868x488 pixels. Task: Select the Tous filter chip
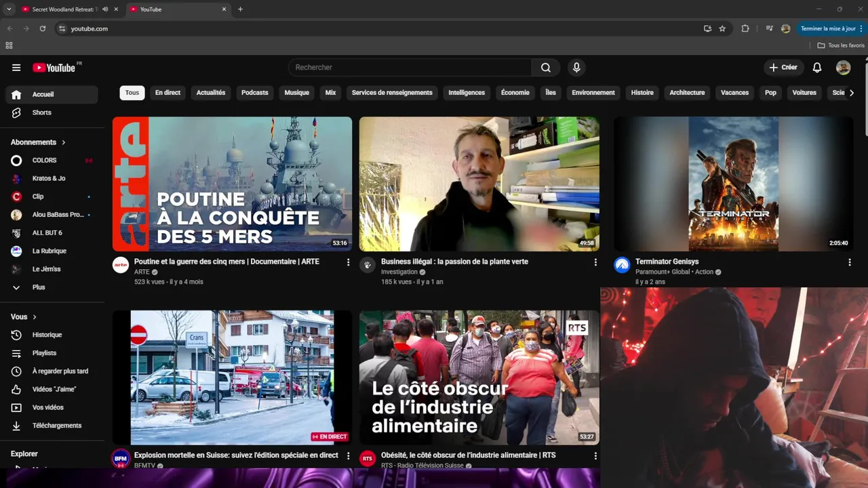[x=132, y=93]
